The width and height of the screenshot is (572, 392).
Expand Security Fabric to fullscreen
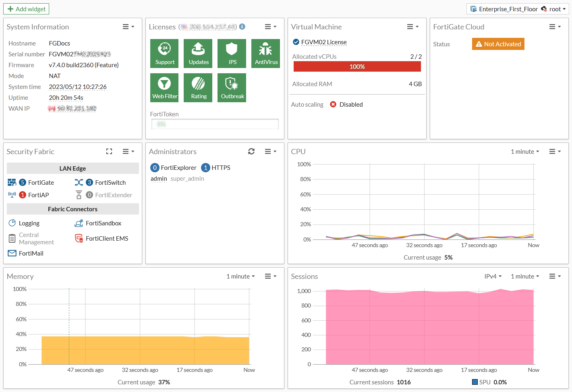(109, 151)
